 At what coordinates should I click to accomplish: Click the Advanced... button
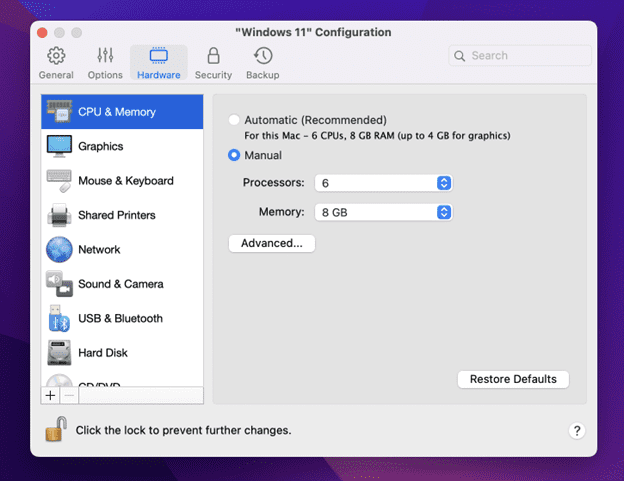click(271, 243)
